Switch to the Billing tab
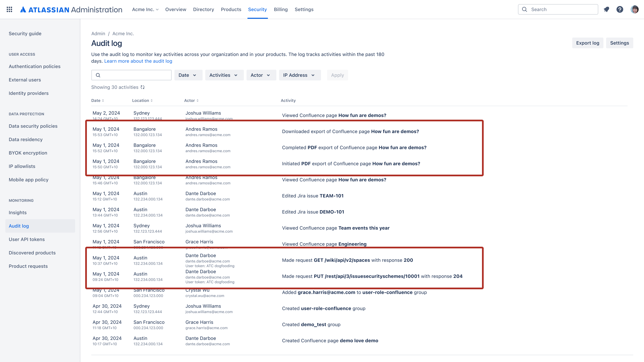 [281, 10]
